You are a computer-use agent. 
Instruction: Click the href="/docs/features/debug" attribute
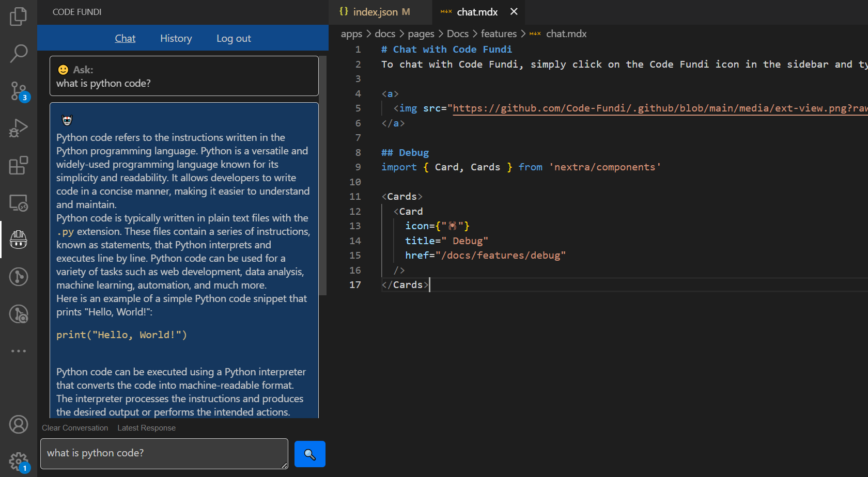485,256
